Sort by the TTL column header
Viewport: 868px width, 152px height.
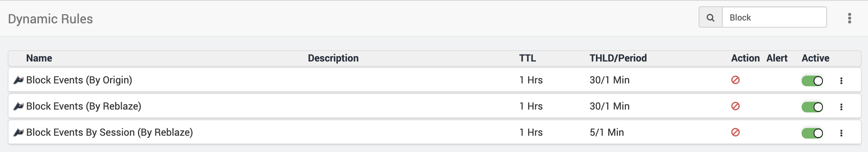coord(528,58)
